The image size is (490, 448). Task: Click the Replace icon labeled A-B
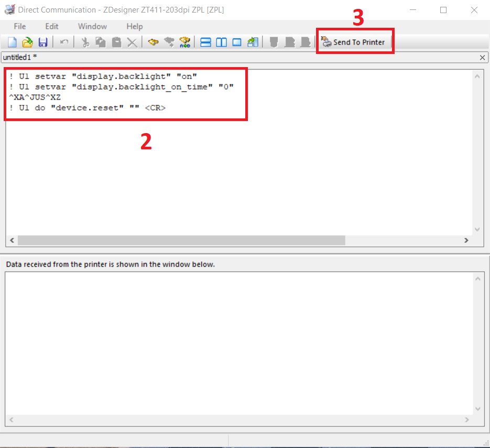coord(184,42)
